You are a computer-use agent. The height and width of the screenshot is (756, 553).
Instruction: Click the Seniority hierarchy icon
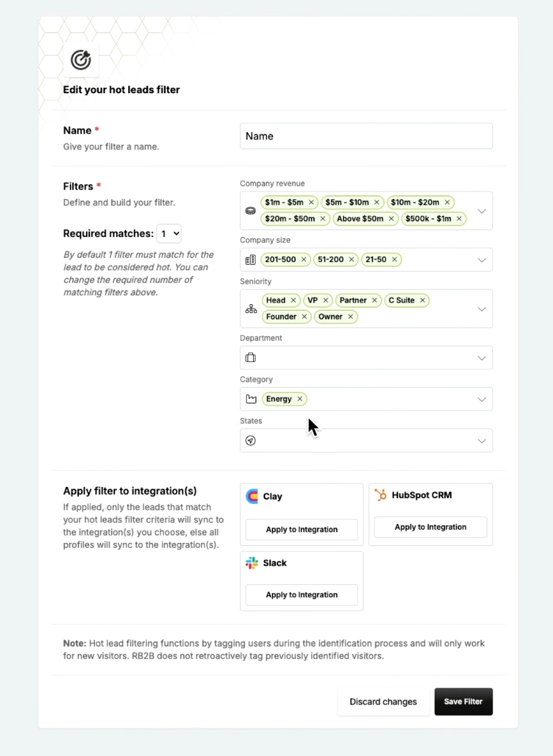tap(251, 309)
